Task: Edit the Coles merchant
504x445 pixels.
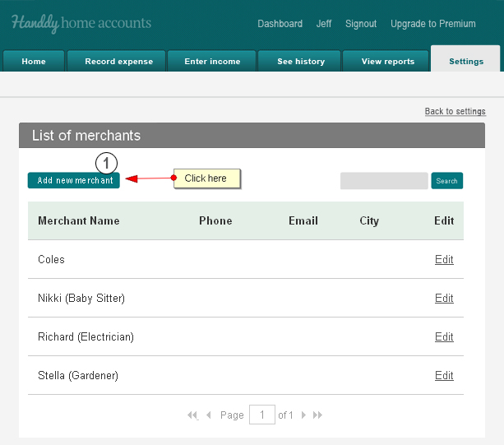Action: pyautogui.click(x=444, y=259)
